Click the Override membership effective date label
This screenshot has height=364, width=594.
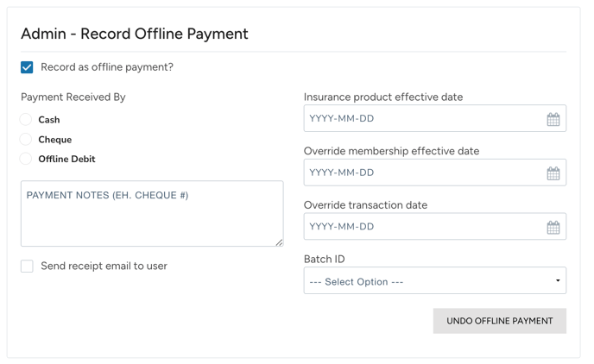pyautogui.click(x=391, y=151)
